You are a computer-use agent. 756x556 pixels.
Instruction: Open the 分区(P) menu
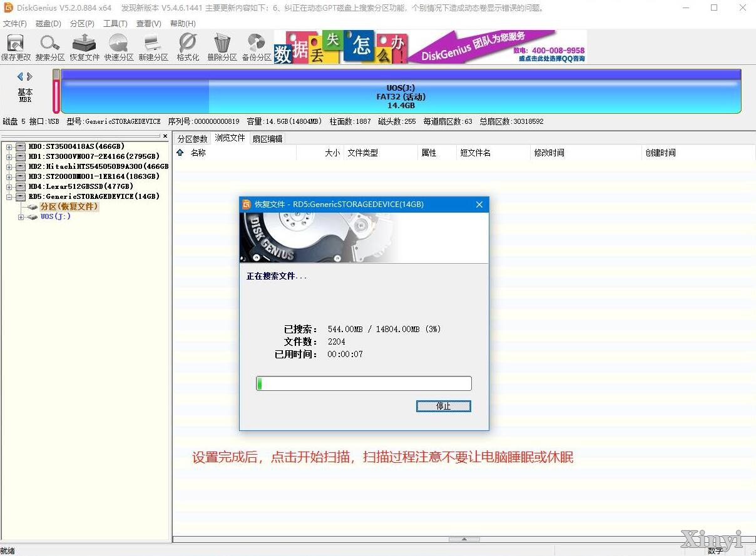[82, 24]
